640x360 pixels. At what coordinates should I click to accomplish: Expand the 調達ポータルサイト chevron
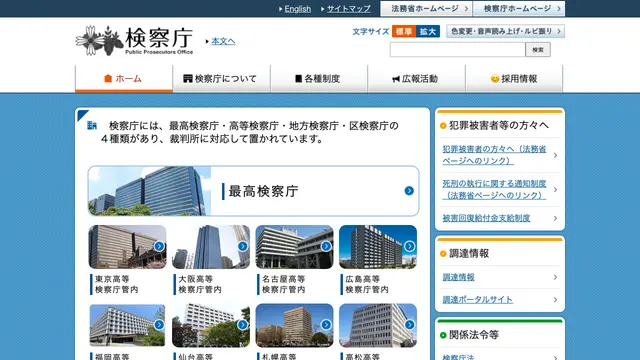pyautogui.click(x=555, y=300)
